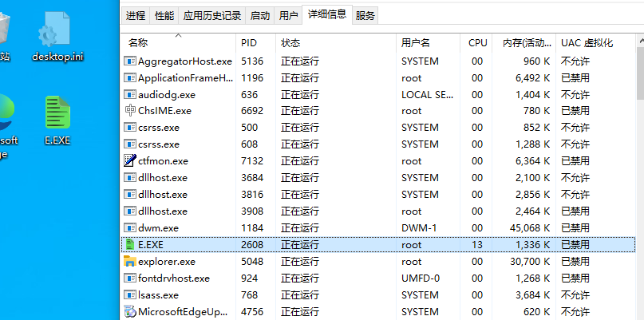
Task: Click the fontdrvhost.exe process name
Action: point(174,278)
